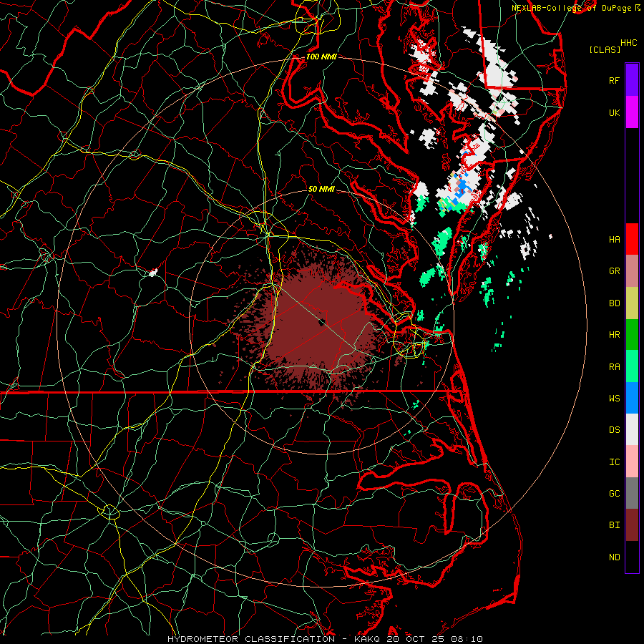
Task: Click the ND black legend swatch
Action: pyautogui.click(x=632, y=557)
